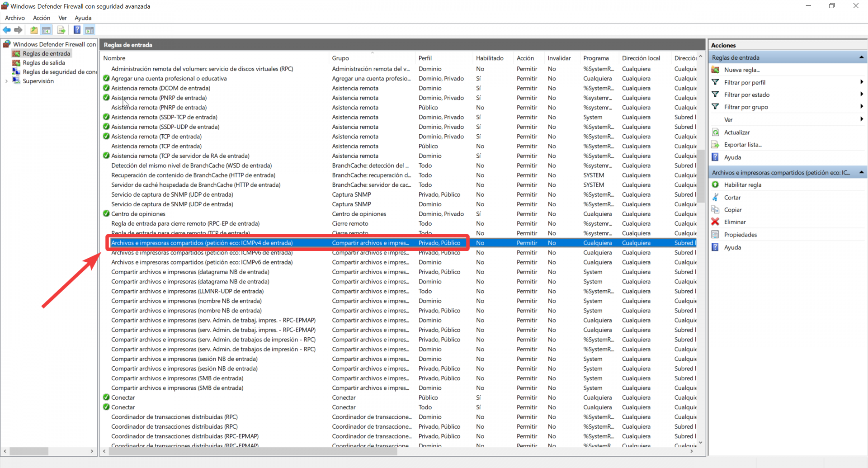The height and width of the screenshot is (468, 868).
Task: Click the console tree horizontal scrollbar thumb
Action: pos(29,451)
